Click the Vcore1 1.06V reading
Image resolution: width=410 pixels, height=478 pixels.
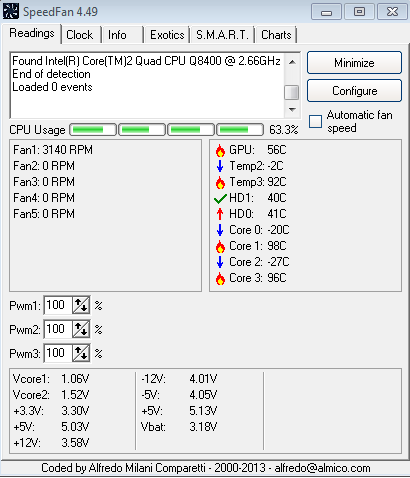coord(51,379)
